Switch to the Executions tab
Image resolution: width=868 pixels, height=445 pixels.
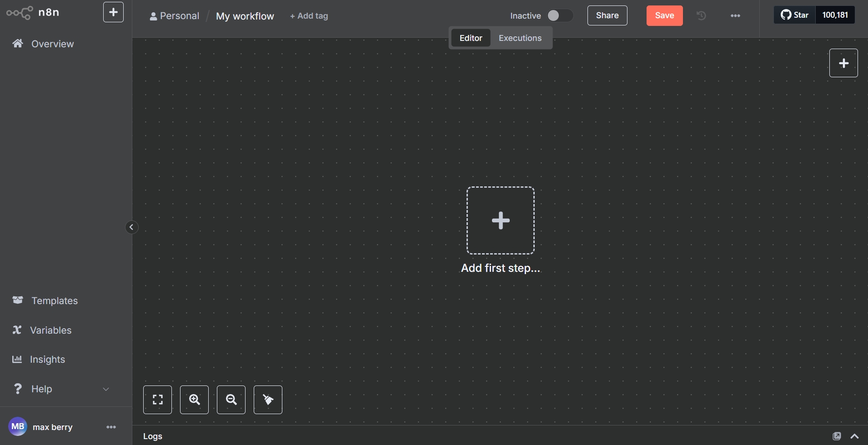[520, 38]
